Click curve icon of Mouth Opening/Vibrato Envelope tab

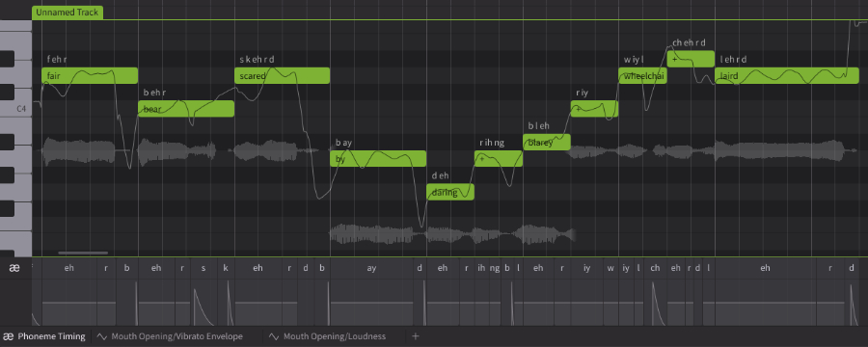(102, 336)
